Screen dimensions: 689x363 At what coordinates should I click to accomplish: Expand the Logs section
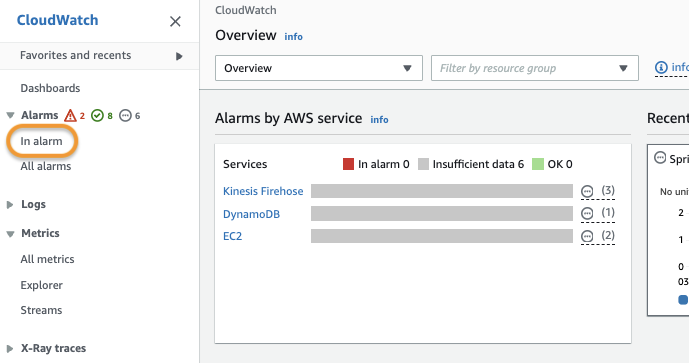point(10,205)
